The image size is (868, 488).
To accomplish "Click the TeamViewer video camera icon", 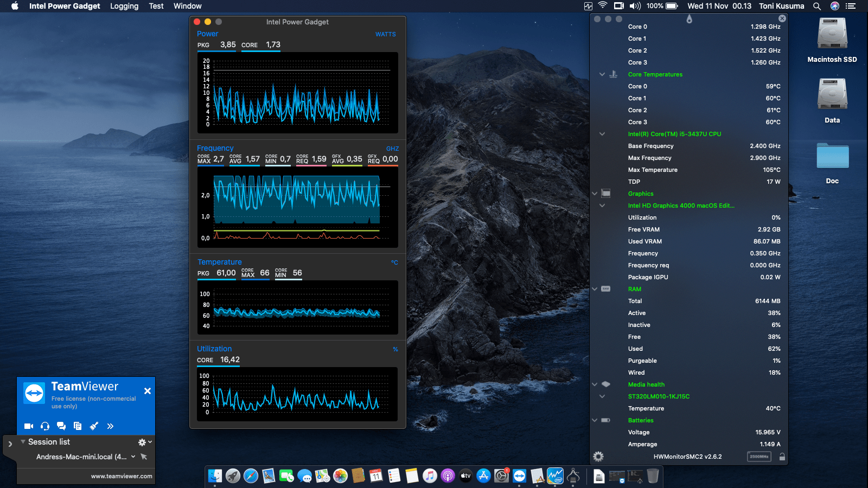I will click(x=29, y=426).
